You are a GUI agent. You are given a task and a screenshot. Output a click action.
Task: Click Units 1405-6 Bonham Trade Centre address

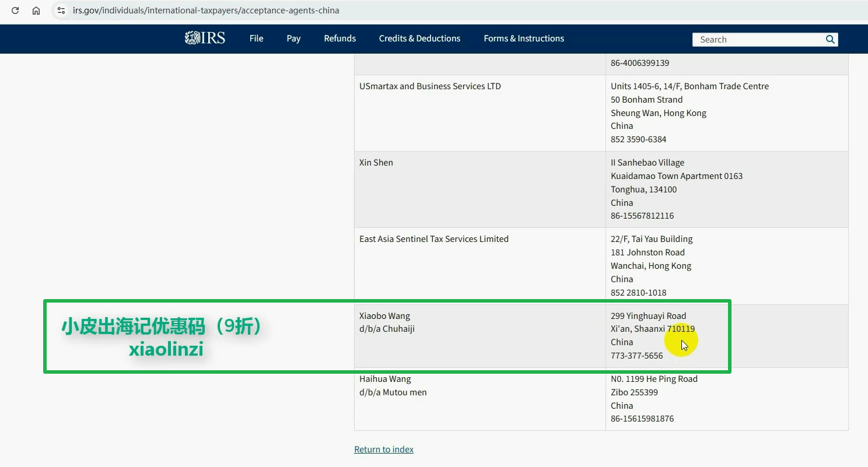pyautogui.click(x=689, y=86)
